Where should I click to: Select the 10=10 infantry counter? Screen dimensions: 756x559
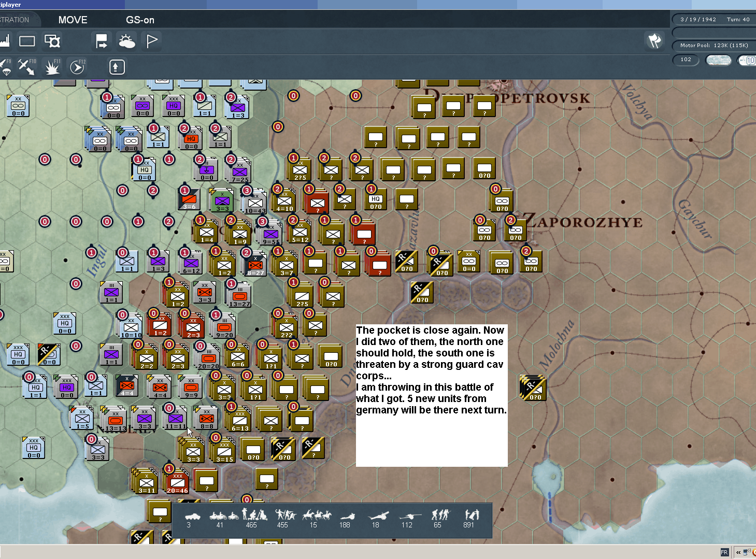[x=131, y=327]
